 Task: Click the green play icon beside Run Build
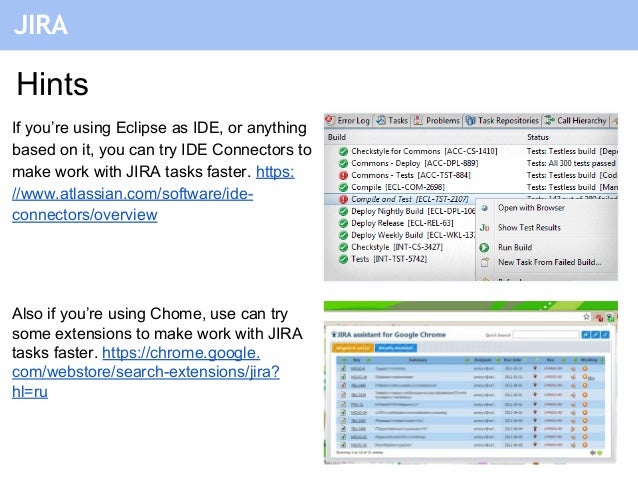(484, 247)
